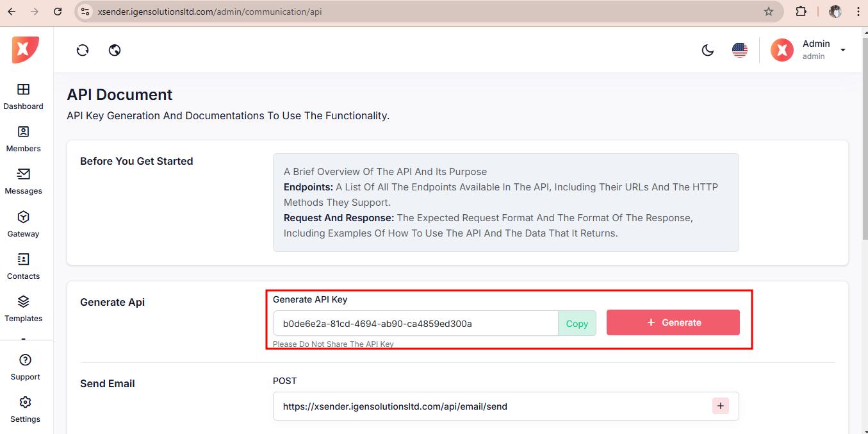Toggle dark mode moon icon
868x434 pixels.
click(x=708, y=50)
